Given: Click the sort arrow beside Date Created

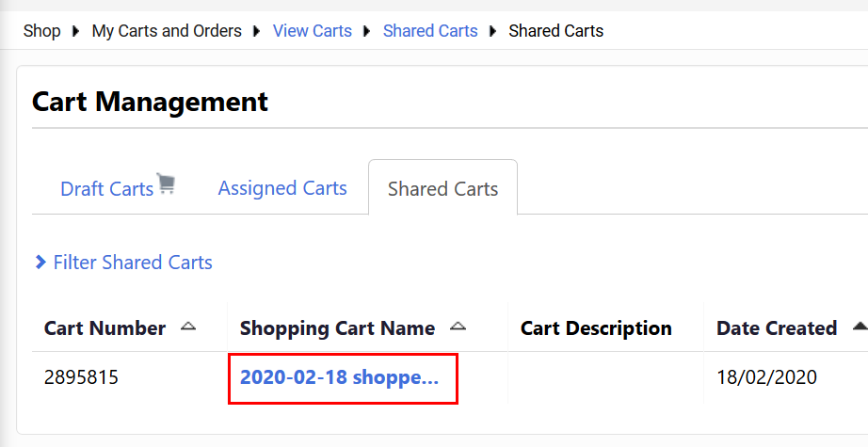Looking at the screenshot, I should [859, 327].
